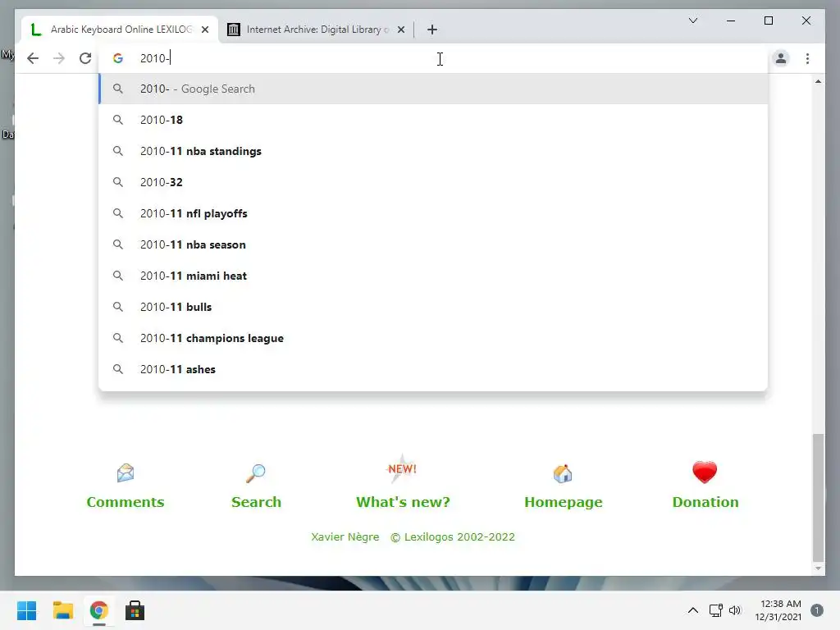Image resolution: width=840 pixels, height=630 pixels.
Task: Switch to the Internet Archive tab
Action: coord(316,30)
